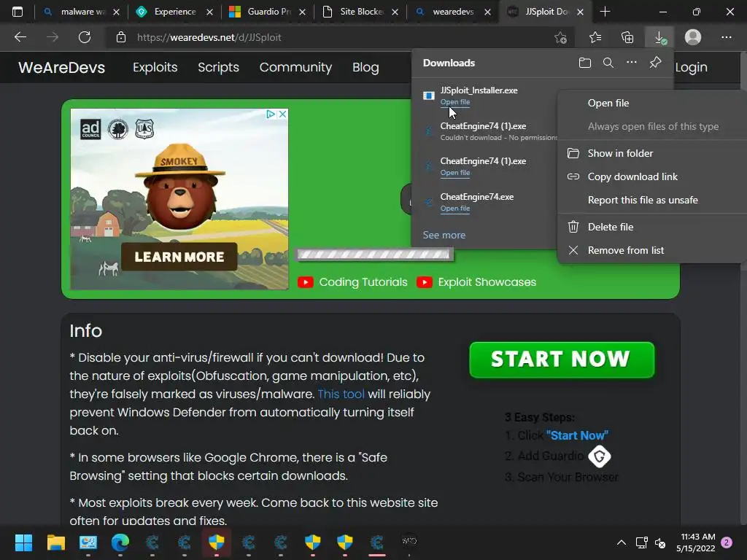Screen dimensions: 747x560
Task: Click the LEARN MORE ad button
Action: tap(179, 257)
